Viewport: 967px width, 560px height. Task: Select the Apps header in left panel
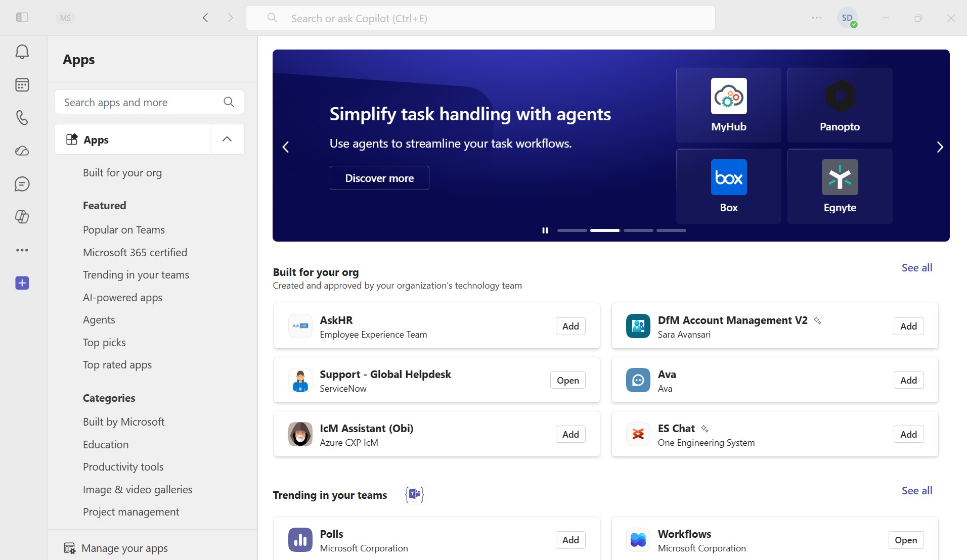(x=133, y=139)
